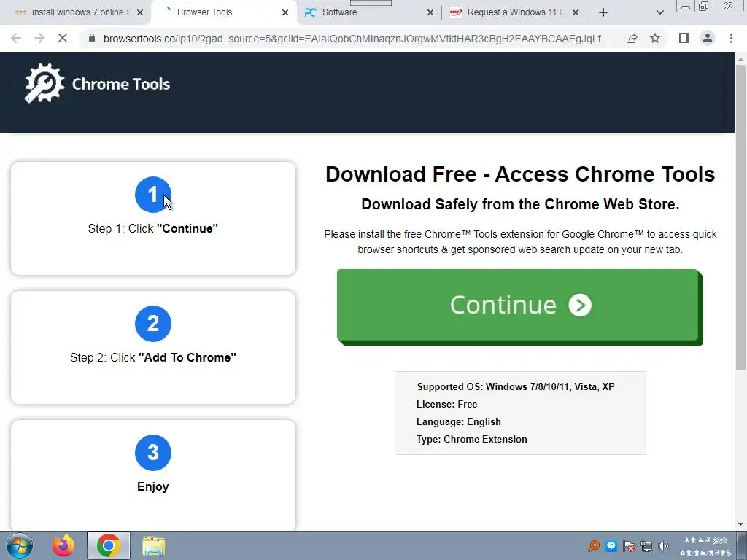747x560 pixels.
Task: Click the 'Language: English' line
Action: pos(459,422)
